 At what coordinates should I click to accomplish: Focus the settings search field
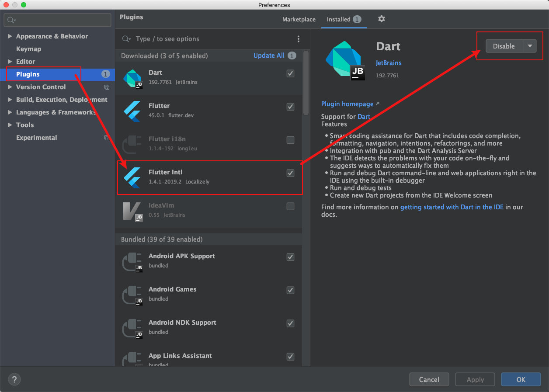[x=58, y=20]
